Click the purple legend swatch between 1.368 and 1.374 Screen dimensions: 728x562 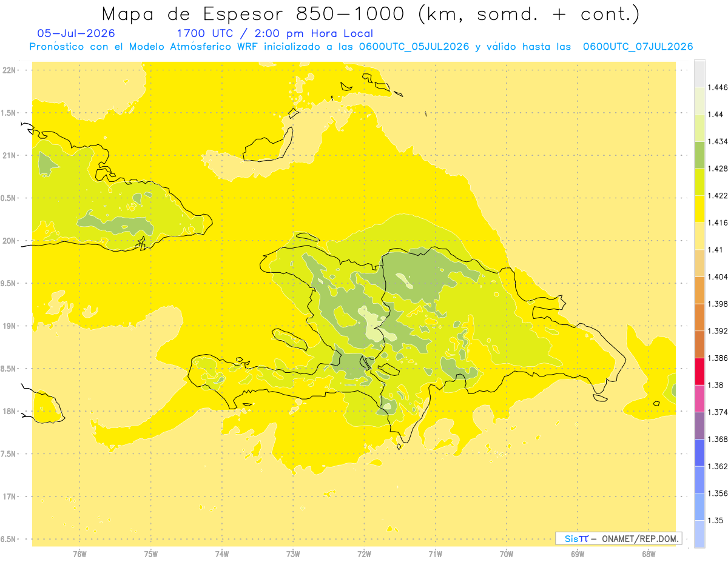click(x=699, y=426)
